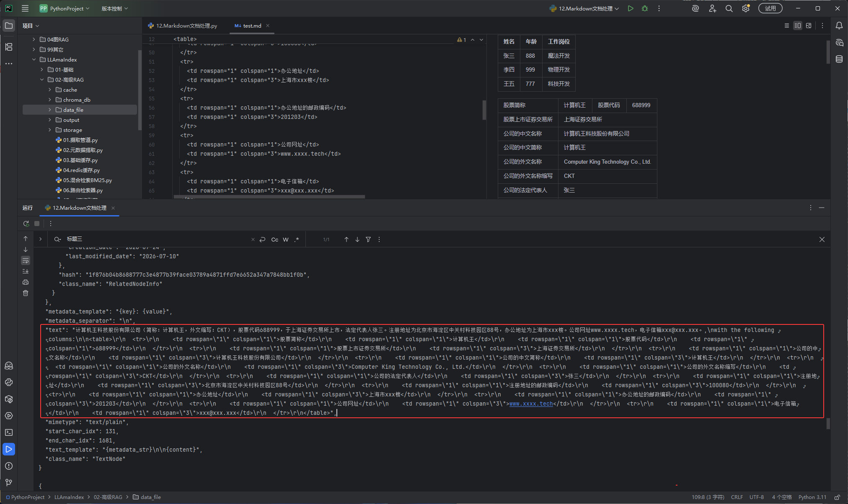Viewport: 848px width, 504px height.
Task: Open the AI assistant swirl icon
Action: point(695,8)
